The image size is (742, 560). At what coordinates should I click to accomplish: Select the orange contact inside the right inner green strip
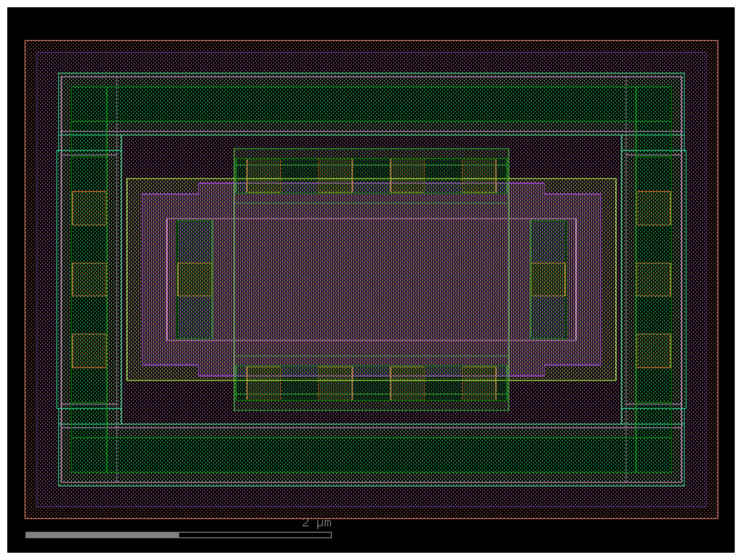click(x=548, y=279)
